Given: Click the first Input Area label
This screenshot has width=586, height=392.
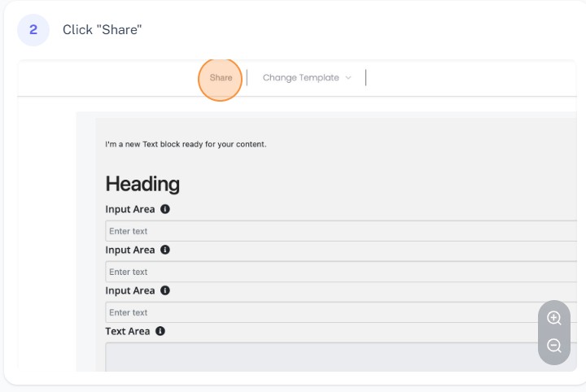Looking at the screenshot, I should 130,209.
